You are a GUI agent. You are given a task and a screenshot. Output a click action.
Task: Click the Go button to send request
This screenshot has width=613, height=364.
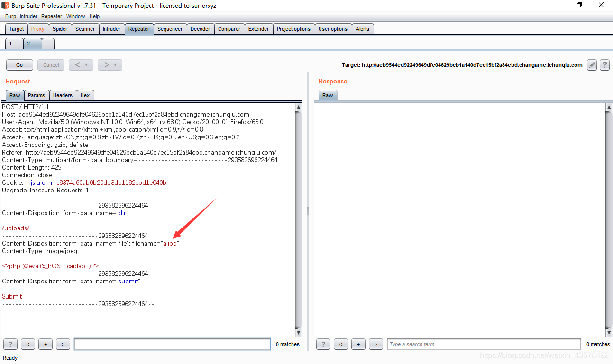coord(19,65)
